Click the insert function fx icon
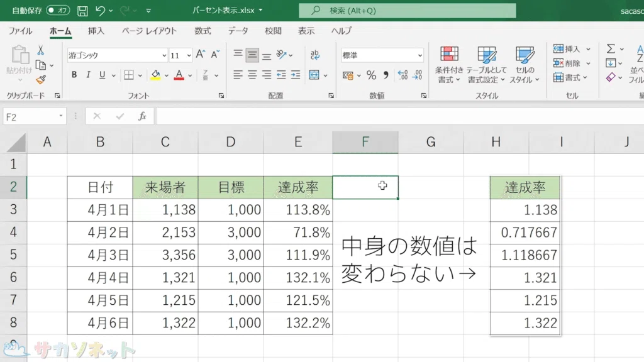Screen dimensions: 644x362 click(x=142, y=116)
